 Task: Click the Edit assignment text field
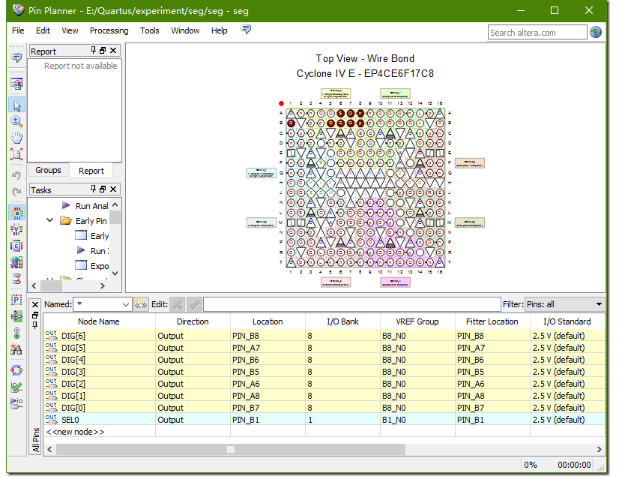point(352,304)
